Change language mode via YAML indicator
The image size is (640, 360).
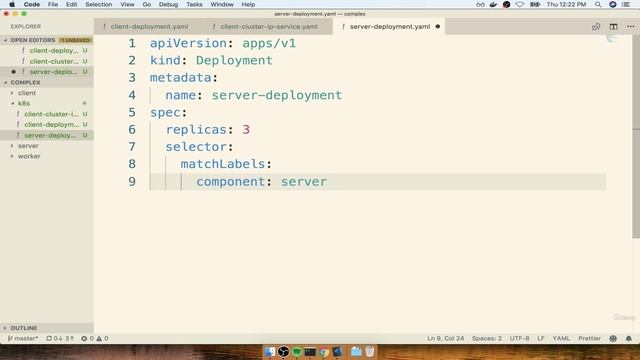561,338
